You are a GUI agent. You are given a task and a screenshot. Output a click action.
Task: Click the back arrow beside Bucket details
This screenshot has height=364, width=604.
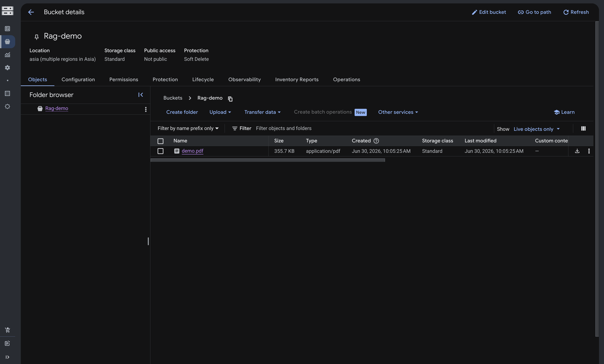click(31, 12)
